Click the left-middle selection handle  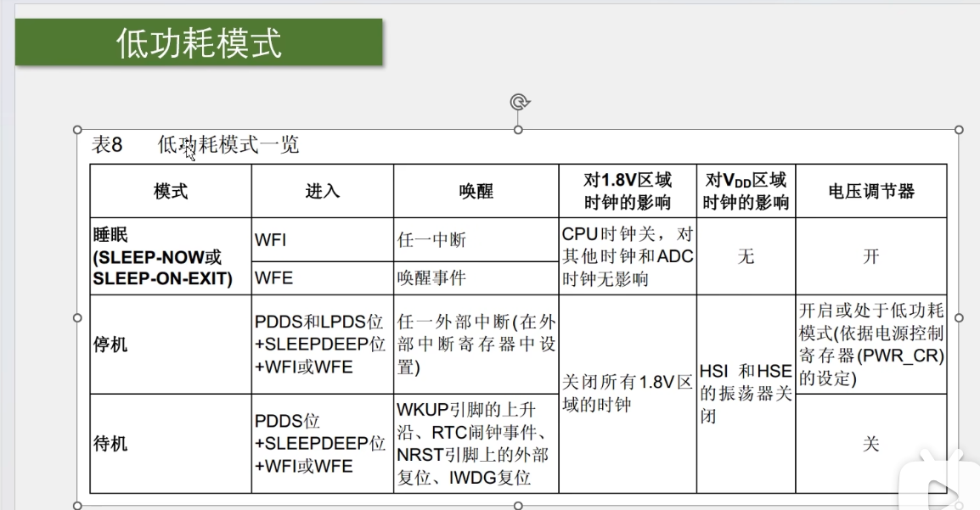coord(77,317)
